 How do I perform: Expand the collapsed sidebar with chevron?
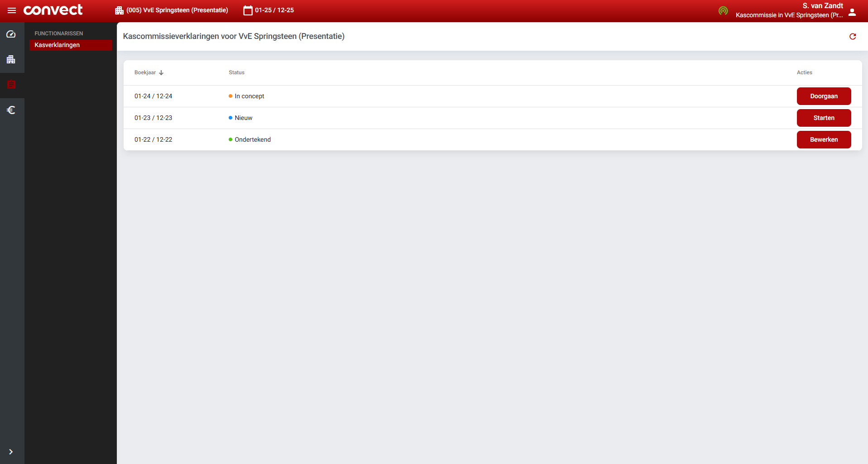point(11,452)
